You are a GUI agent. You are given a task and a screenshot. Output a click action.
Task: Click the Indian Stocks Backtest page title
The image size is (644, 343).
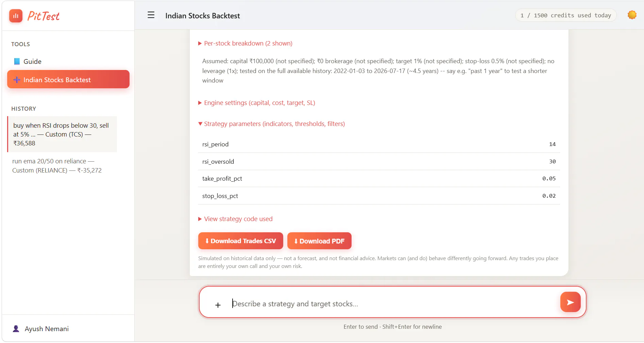tap(202, 16)
